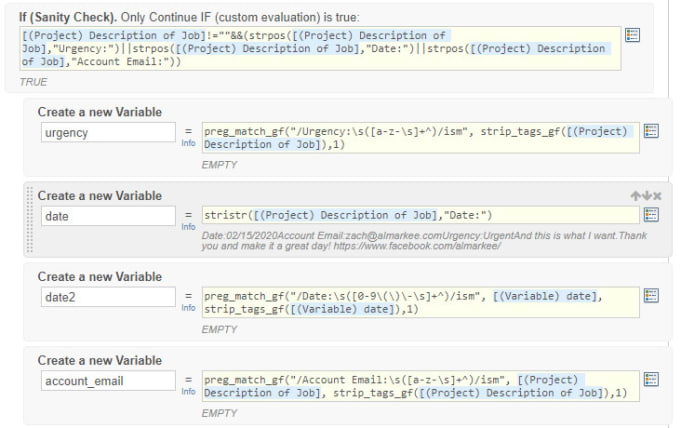The image size is (680, 428).
Task: Focus the date variable name field
Action: 108,216
